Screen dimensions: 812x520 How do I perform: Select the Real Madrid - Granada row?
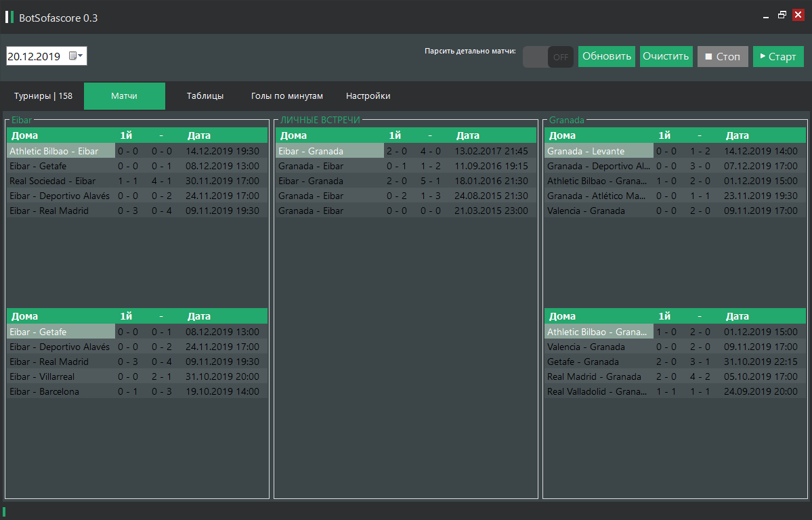click(x=599, y=376)
